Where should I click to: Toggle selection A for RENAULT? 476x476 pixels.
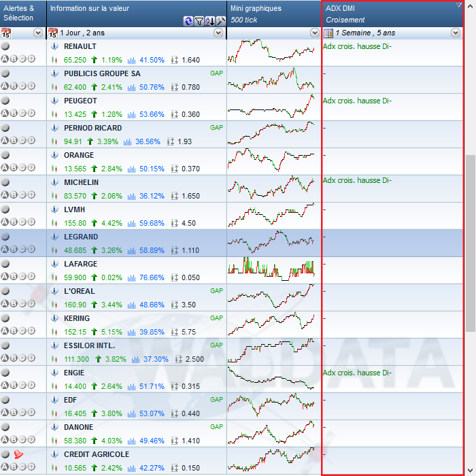click(x=5, y=59)
